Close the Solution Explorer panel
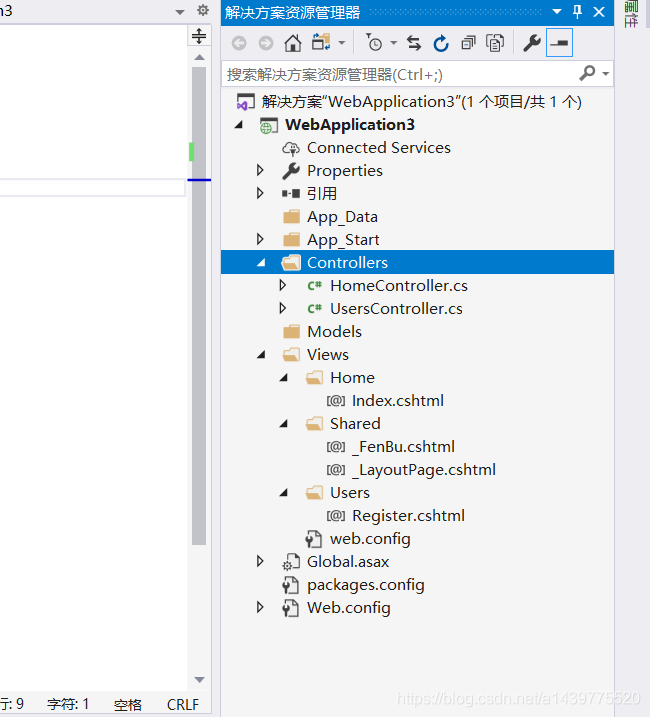This screenshot has height=717, width=650. coord(599,11)
